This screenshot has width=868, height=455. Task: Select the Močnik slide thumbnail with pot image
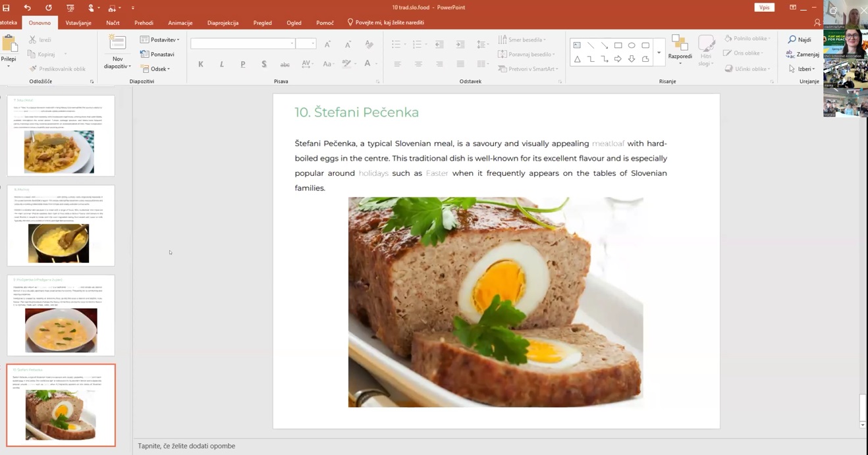click(61, 225)
